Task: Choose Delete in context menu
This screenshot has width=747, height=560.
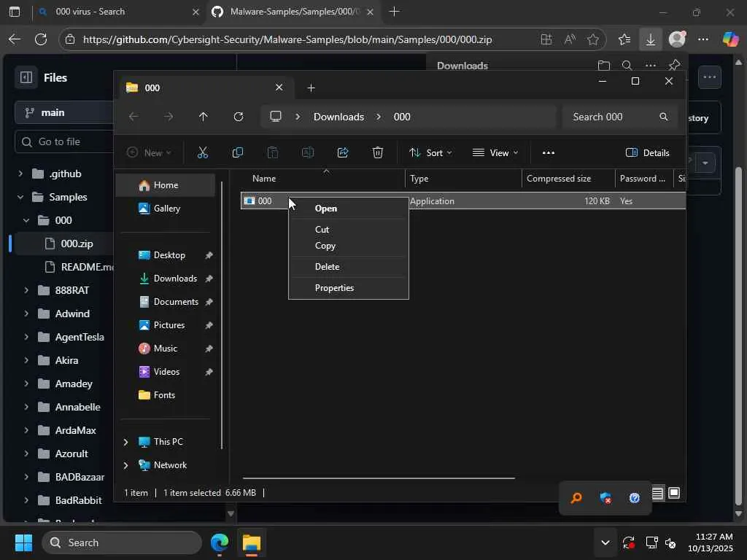Action: tap(348, 267)
